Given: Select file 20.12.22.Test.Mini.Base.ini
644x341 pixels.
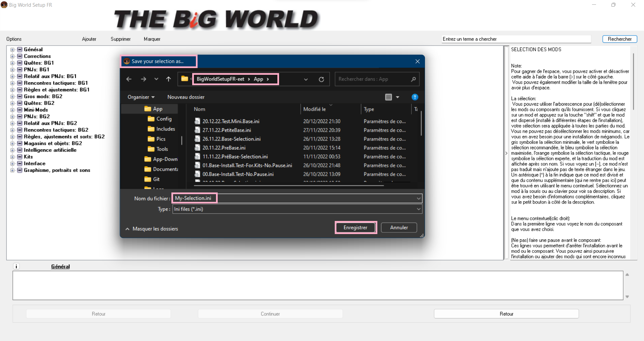Looking at the screenshot, I should tap(231, 121).
